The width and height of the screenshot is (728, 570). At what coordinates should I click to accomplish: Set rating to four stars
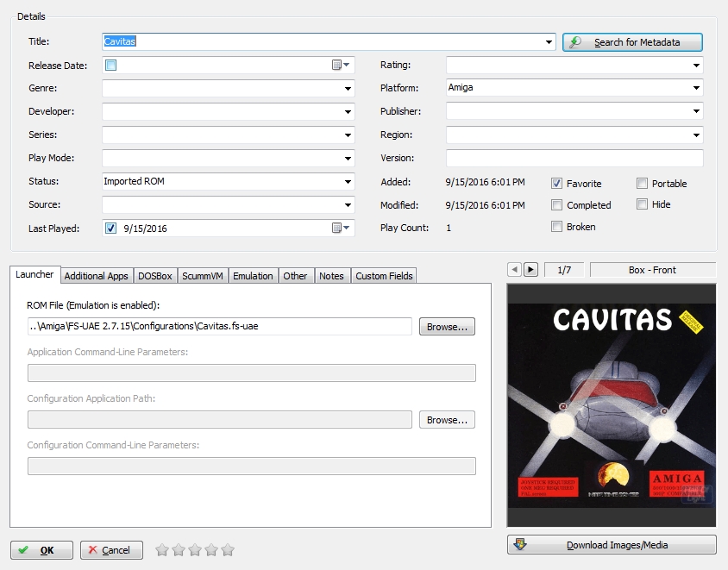[211, 550]
